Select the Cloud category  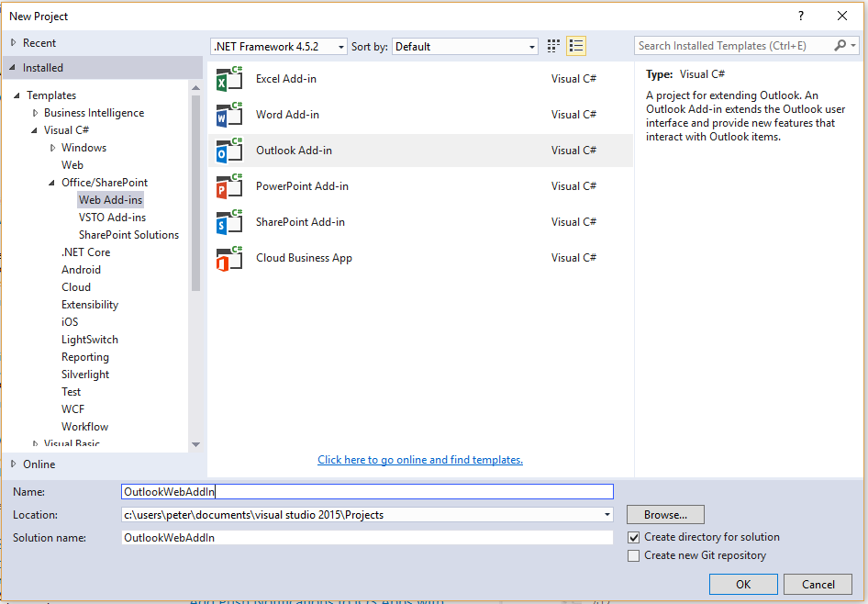coord(76,286)
